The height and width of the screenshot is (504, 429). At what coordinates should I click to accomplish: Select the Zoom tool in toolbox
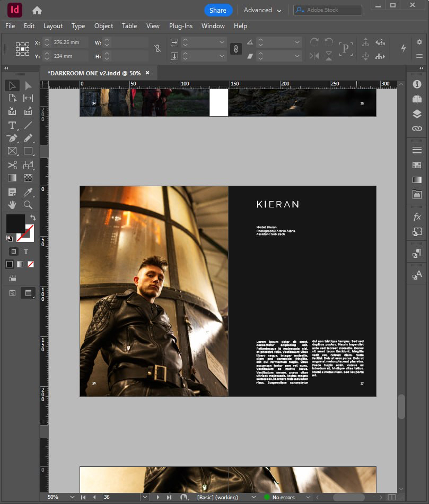click(x=28, y=205)
